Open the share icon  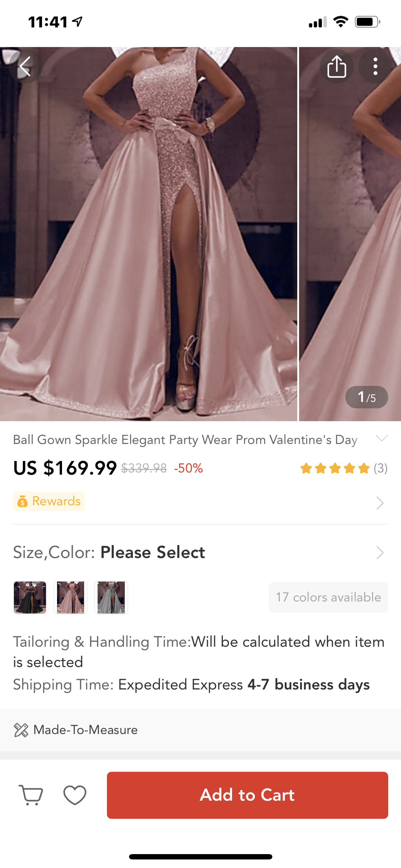[336, 67]
